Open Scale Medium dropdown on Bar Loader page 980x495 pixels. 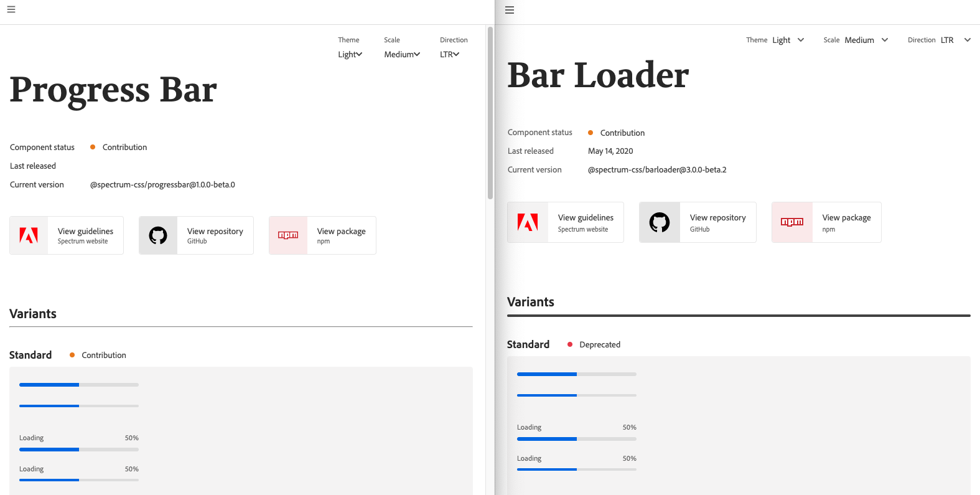point(867,40)
